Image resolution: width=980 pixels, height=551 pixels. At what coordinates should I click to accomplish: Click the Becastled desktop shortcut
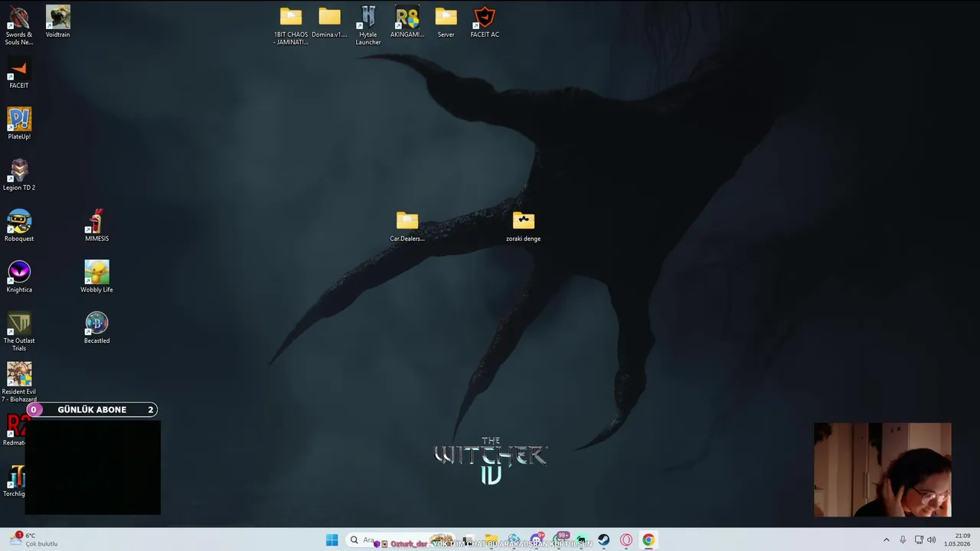click(x=96, y=328)
